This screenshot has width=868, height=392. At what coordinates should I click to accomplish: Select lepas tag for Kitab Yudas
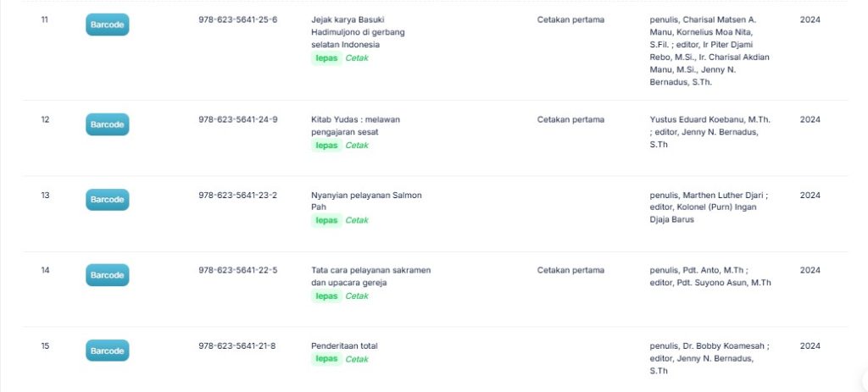coord(326,145)
